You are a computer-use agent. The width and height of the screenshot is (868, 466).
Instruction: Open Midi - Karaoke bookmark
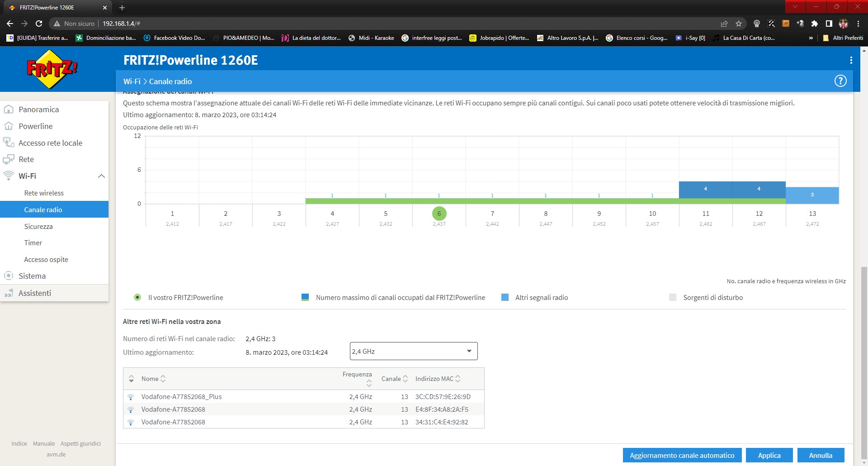click(371, 38)
